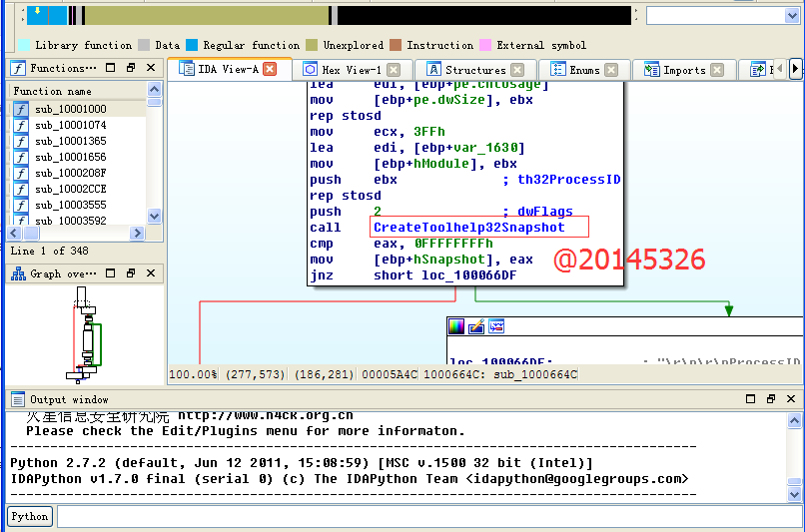Click the Unexplored color legend swatch
The width and height of the screenshot is (805, 532).
pyautogui.click(x=312, y=45)
